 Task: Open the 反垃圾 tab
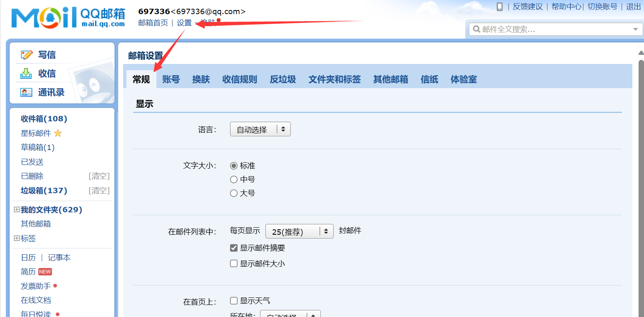[x=282, y=79]
